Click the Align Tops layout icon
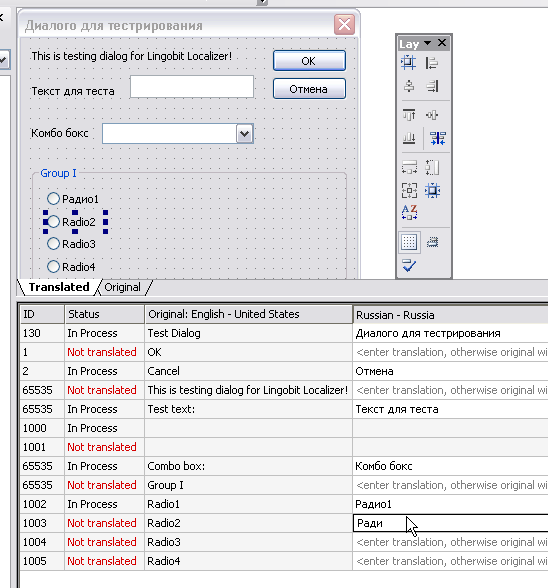The image size is (548, 588). (x=409, y=115)
